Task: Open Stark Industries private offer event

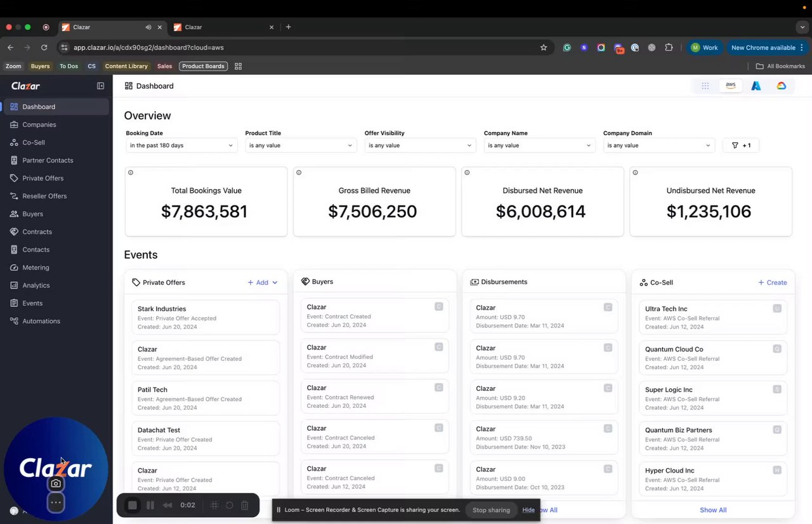Action: [206, 317]
